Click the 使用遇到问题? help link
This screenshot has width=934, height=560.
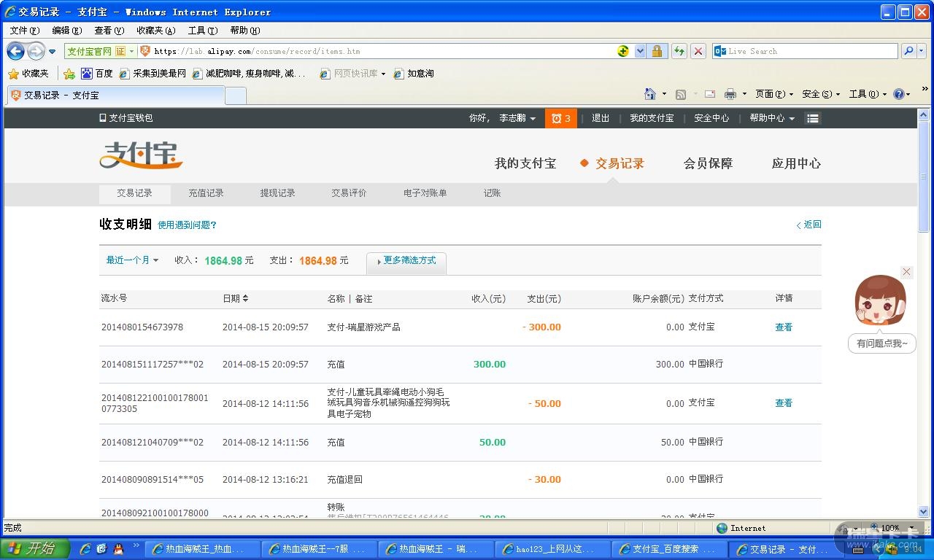click(x=187, y=225)
